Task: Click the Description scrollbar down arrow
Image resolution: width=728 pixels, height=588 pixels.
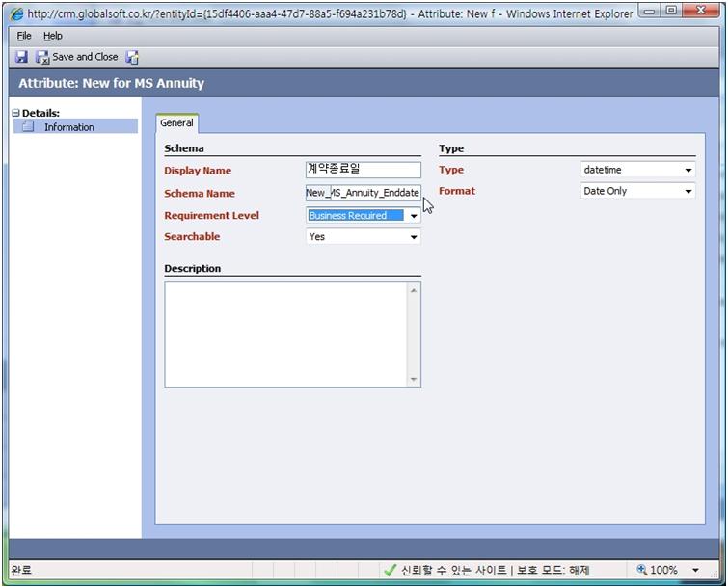Action: point(414,379)
